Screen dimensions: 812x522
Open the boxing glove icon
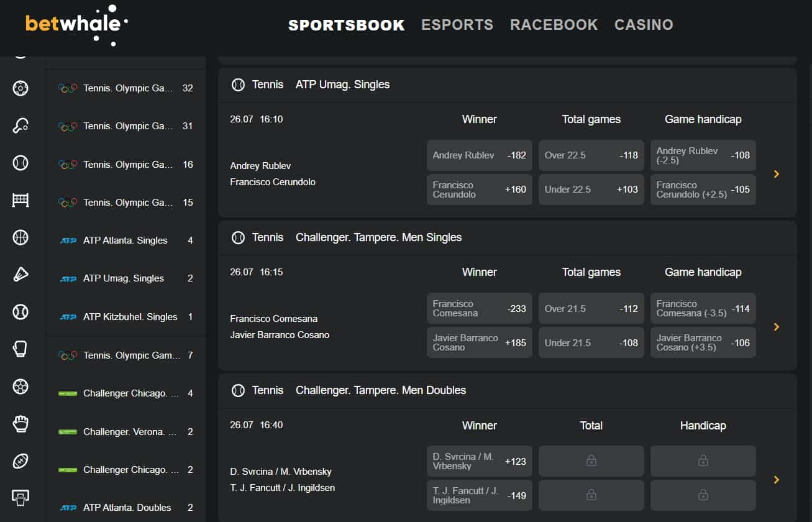[x=21, y=349]
